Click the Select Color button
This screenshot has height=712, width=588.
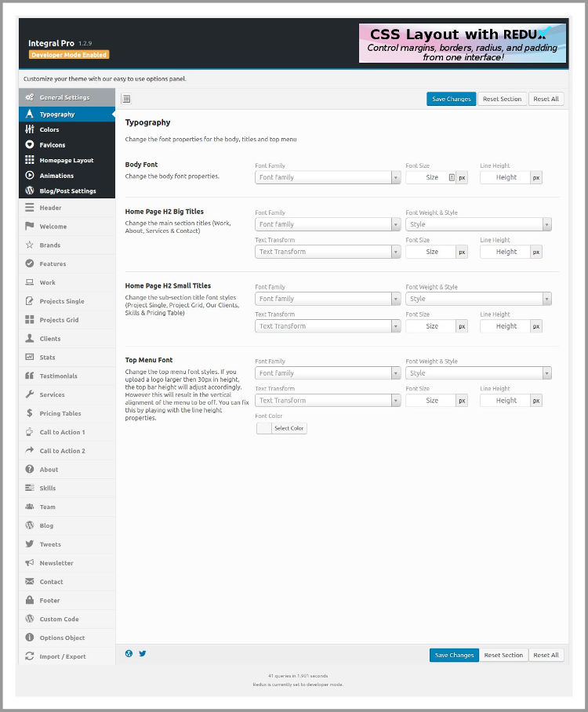[x=289, y=428]
